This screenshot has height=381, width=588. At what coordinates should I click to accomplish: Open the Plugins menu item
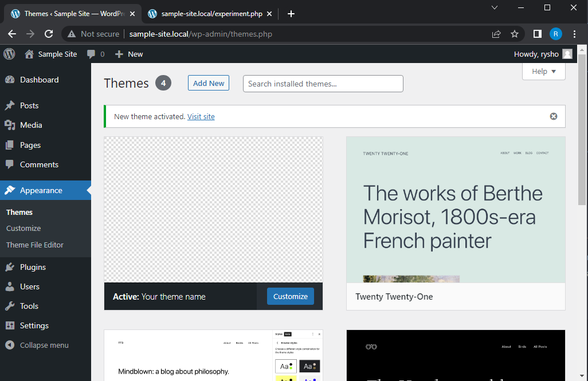point(33,267)
